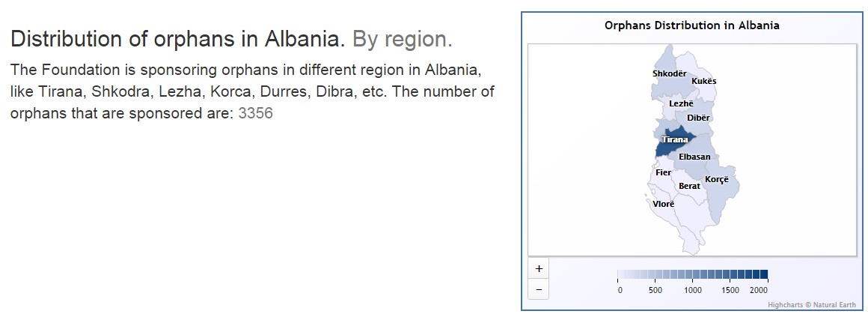The height and width of the screenshot is (317, 868).
Task: Open the Highcharts credits link
Action: click(x=812, y=305)
